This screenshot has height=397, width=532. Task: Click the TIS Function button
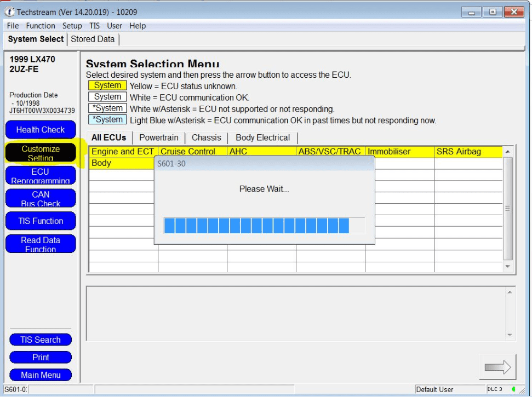coord(41,221)
